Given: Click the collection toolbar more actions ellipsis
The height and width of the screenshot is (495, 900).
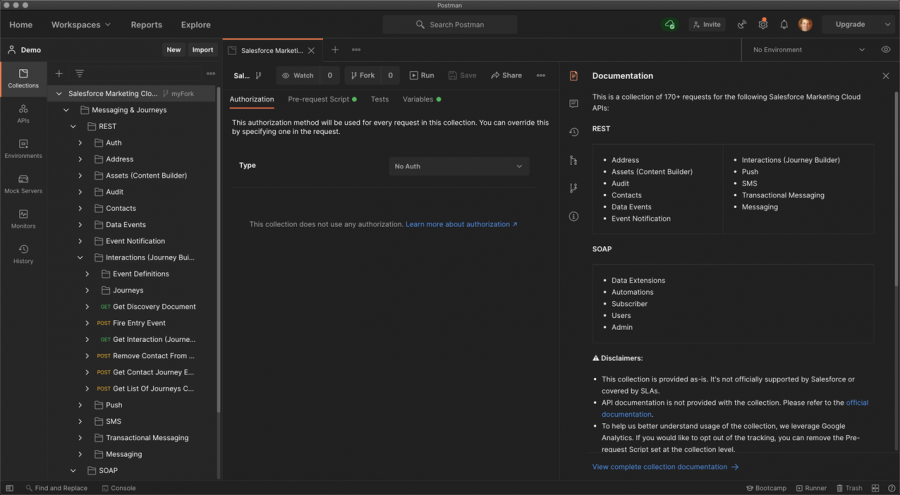Looking at the screenshot, I should pyautogui.click(x=541, y=75).
